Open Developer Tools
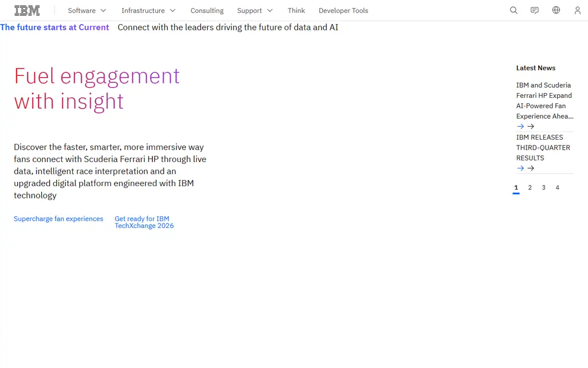This screenshot has width=588, height=368. coord(344,11)
